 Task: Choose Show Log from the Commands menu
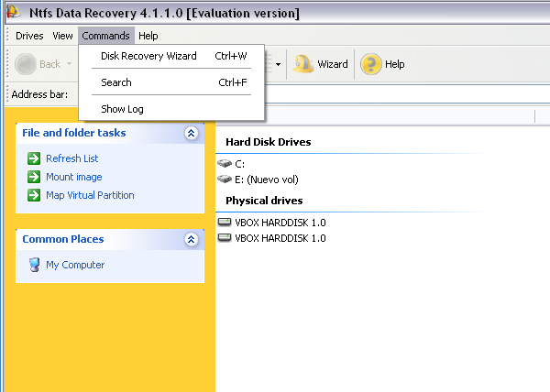coord(171,109)
